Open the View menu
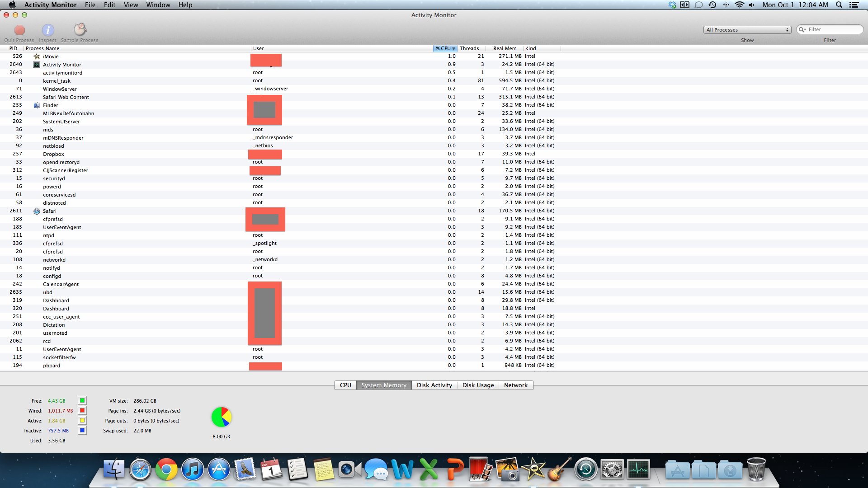This screenshot has width=868, height=488. click(x=131, y=5)
